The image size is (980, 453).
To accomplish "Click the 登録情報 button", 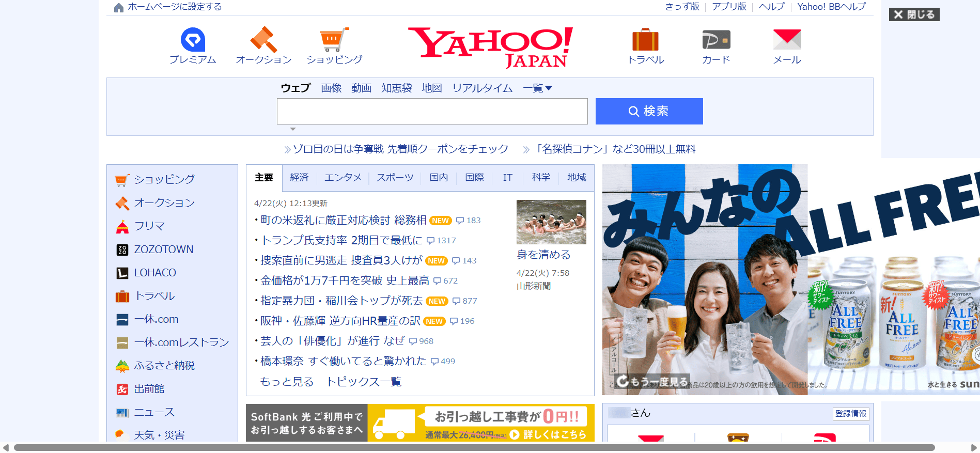I will 851,414.
